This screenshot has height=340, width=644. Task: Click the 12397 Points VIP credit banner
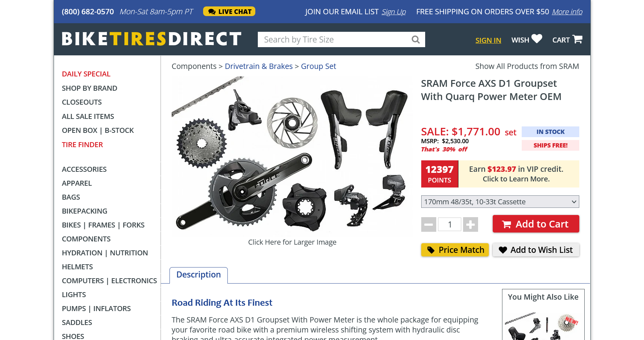click(x=500, y=174)
